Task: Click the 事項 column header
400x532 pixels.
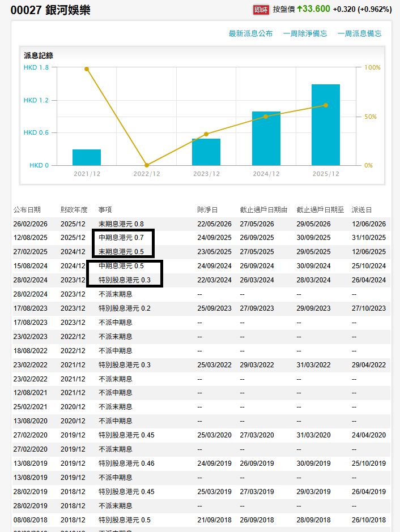Action: pyautogui.click(x=105, y=210)
